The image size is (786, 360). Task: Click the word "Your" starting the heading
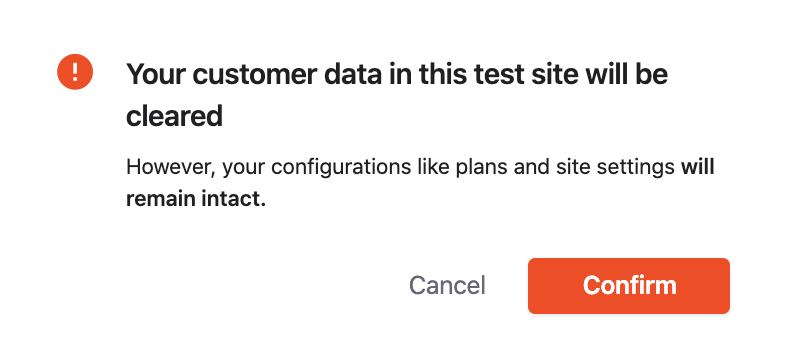[x=156, y=74]
